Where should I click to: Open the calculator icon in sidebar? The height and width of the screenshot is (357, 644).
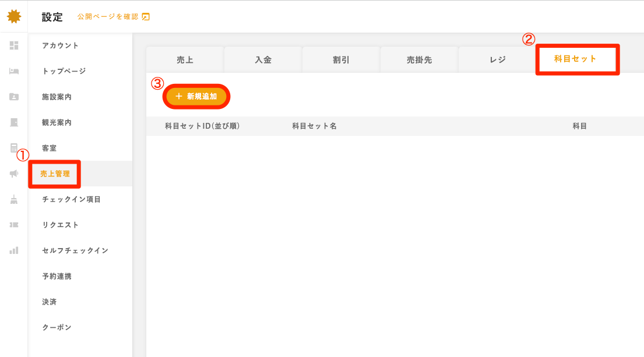(x=14, y=148)
